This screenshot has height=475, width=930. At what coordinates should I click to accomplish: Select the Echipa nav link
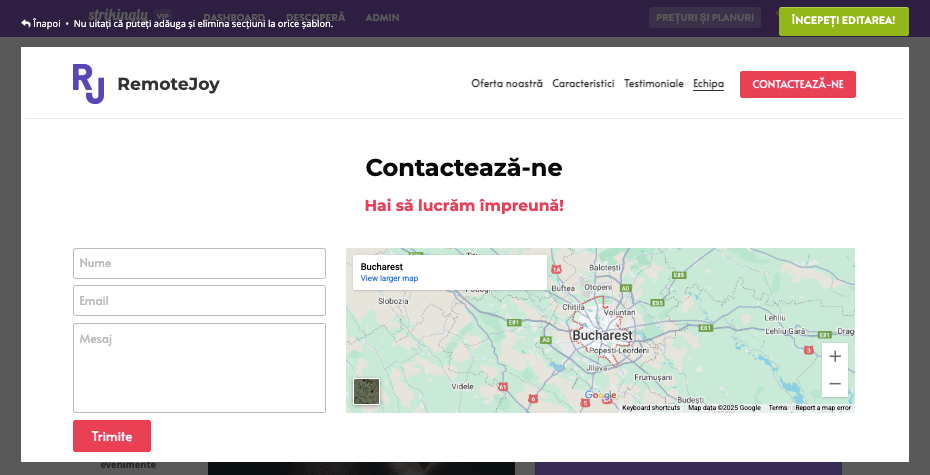pos(708,84)
